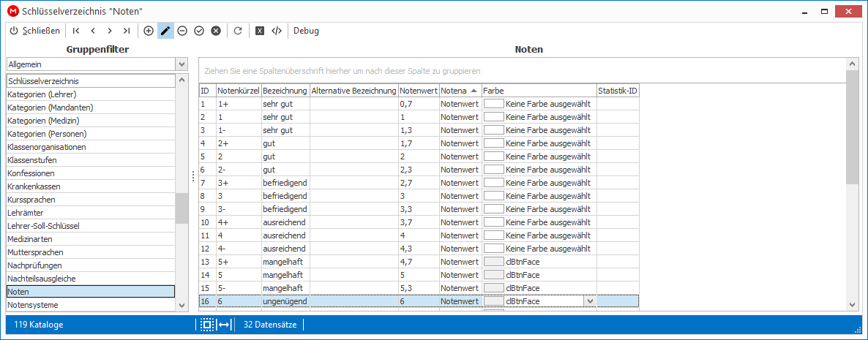
Task: Go to previous record arrow
Action: click(x=93, y=31)
